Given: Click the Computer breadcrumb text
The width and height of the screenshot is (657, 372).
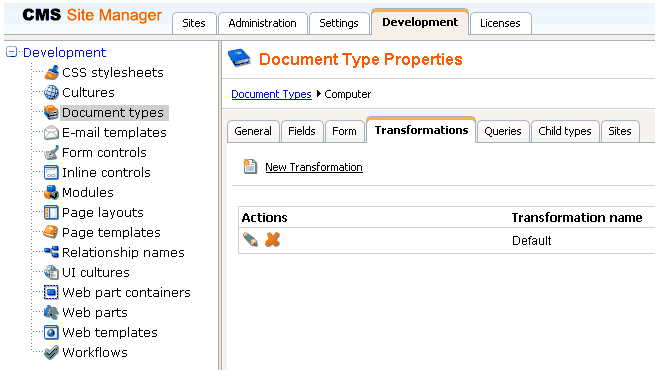Looking at the screenshot, I should click(x=348, y=94).
